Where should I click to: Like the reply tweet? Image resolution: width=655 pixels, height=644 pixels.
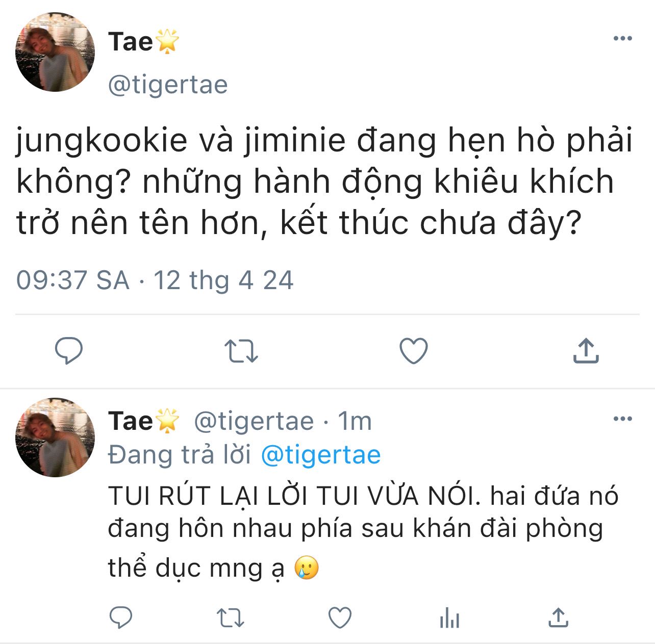[340, 618]
